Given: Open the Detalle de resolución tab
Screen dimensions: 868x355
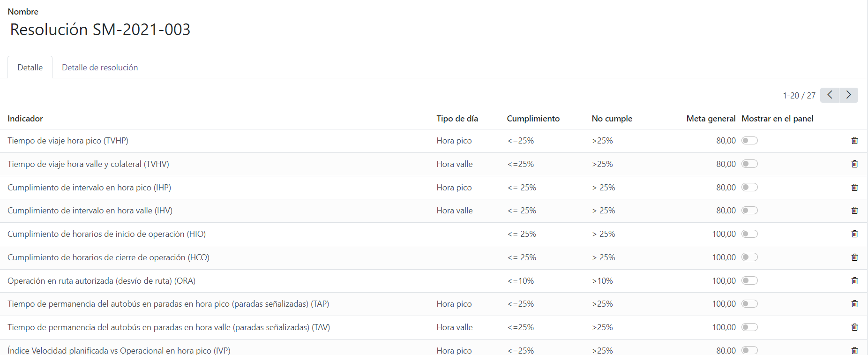Looking at the screenshot, I should tap(100, 68).
